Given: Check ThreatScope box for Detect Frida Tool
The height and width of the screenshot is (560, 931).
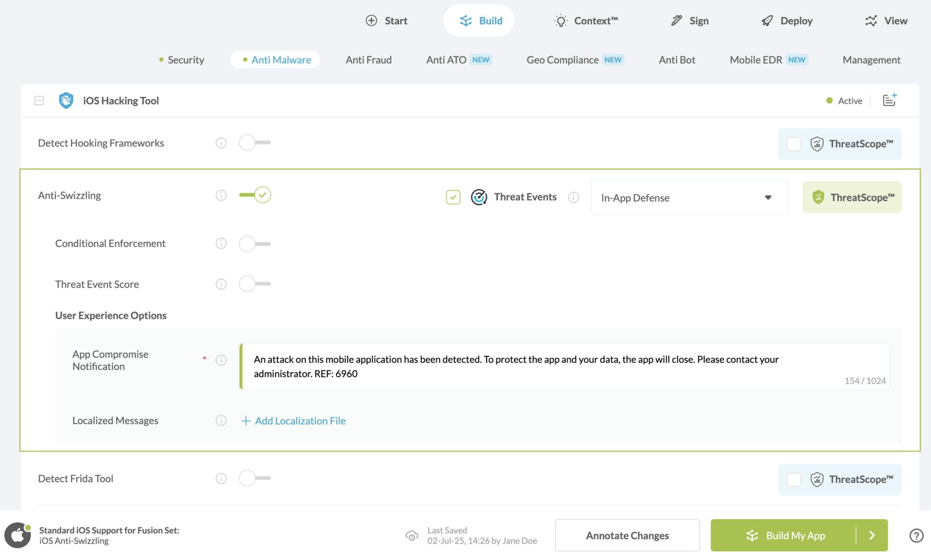Looking at the screenshot, I should point(794,479).
